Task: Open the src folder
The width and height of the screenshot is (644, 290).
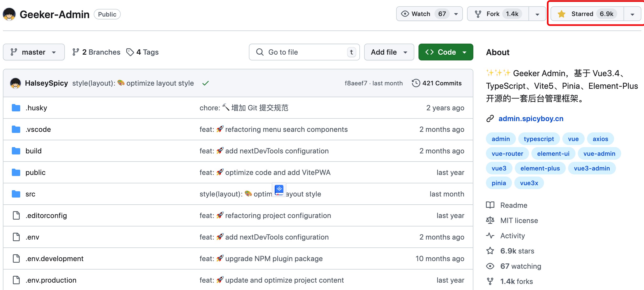Action: point(30,194)
